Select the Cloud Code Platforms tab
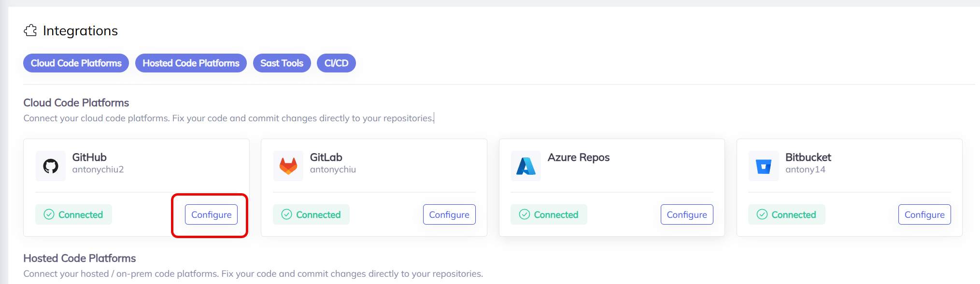 click(76, 63)
